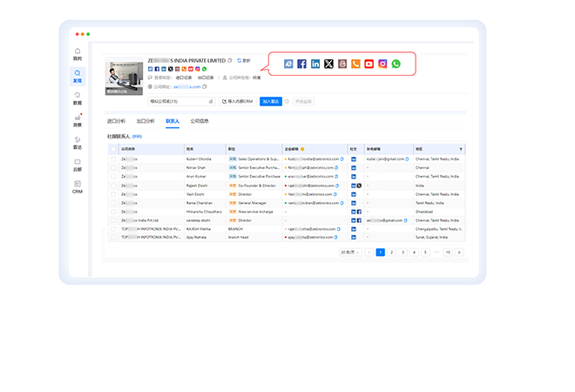Check the Rama Chandran row checkbox
The image size is (575, 392).
click(x=113, y=203)
